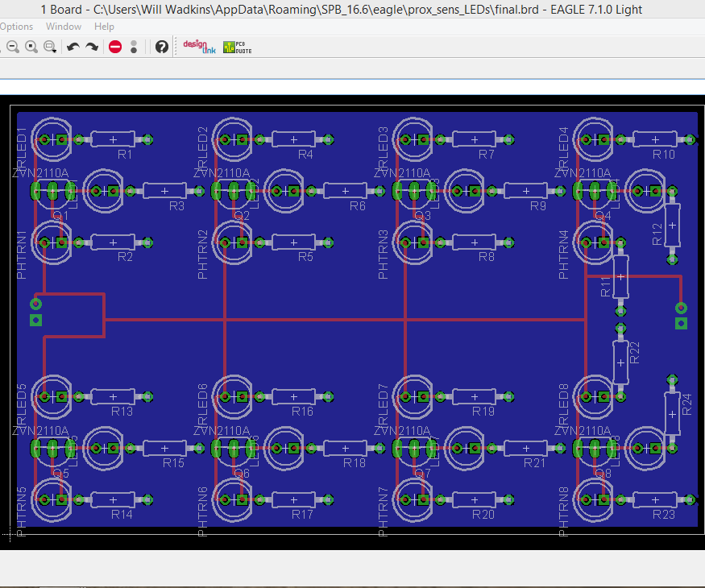Open the Help menu
This screenshot has height=588, width=705.
tap(104, 26)
